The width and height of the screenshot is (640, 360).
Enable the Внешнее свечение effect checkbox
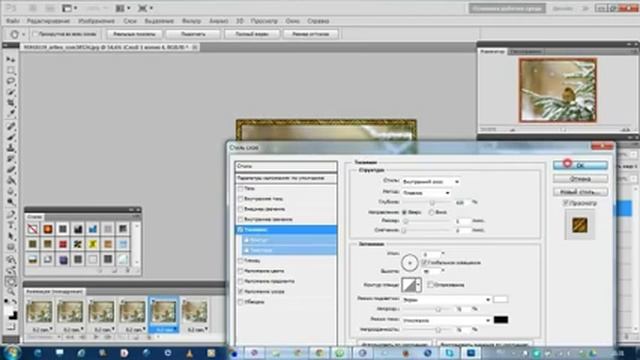coord(240,209)
